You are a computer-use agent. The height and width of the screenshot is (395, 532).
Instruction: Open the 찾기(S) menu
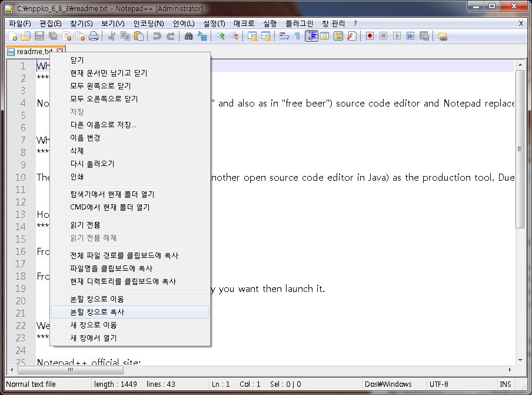pos(81,24)
